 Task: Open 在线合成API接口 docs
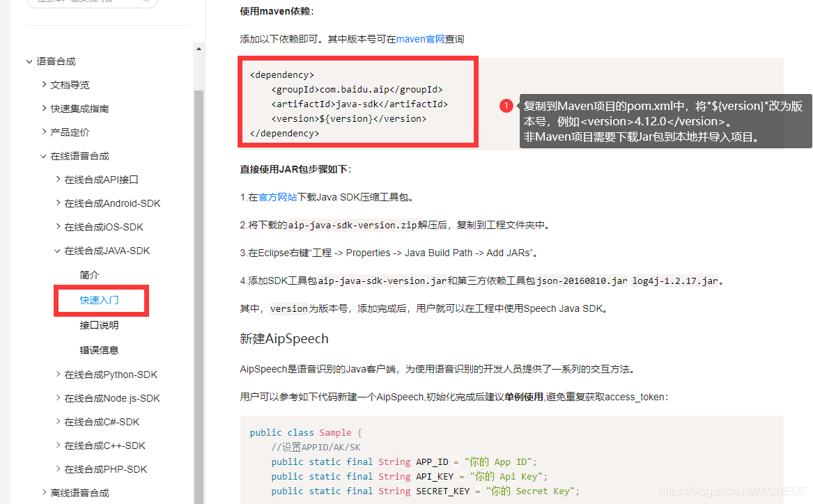click(x=101, y=180)
